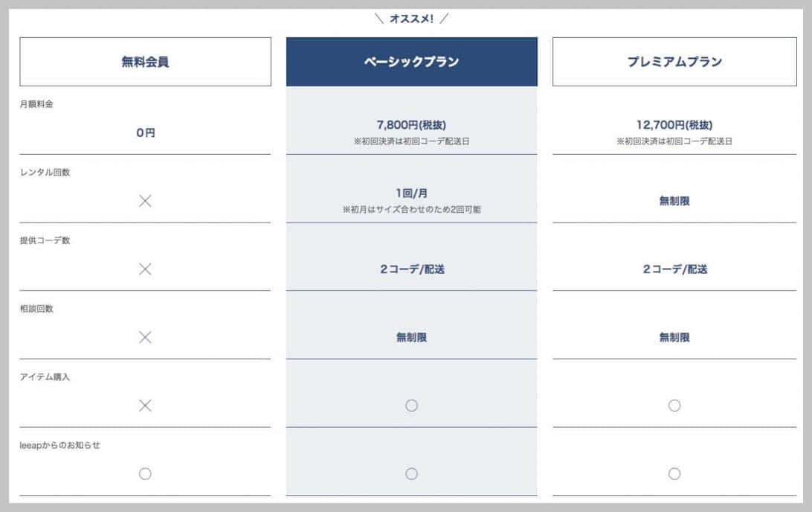The height and width of the screenshot is (512, 812).
Task: Click the 0円 price for free members
Action: coord(146,132)
